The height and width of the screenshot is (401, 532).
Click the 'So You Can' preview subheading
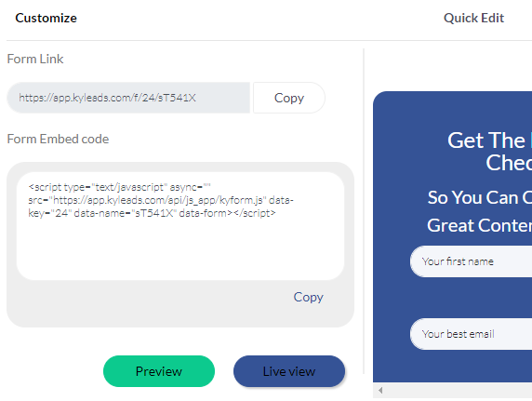click(x=479, y=197)
